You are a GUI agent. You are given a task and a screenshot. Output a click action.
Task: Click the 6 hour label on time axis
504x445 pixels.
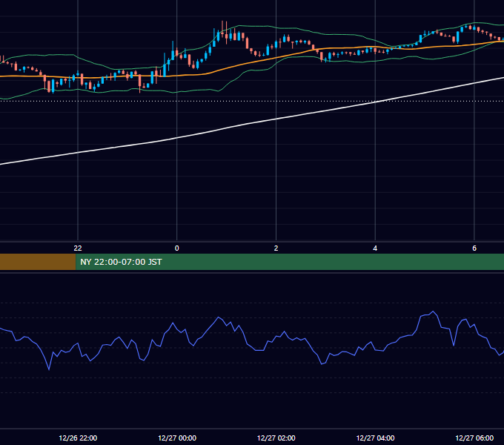(x=474, y=248)
